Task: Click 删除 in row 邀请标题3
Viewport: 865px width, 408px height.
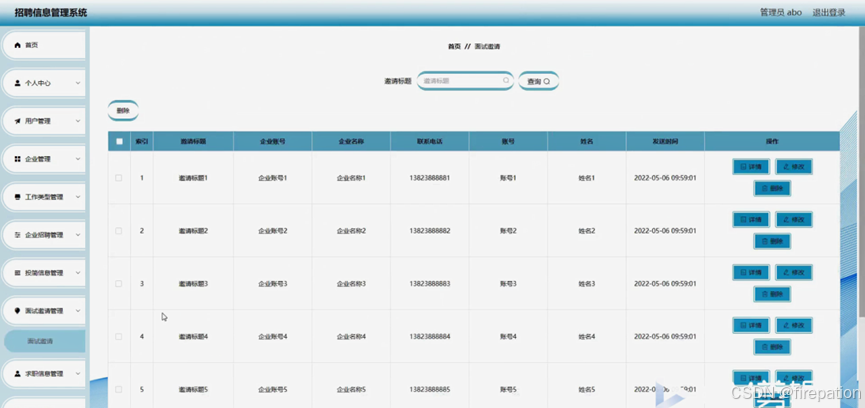Action: [772, 294]
